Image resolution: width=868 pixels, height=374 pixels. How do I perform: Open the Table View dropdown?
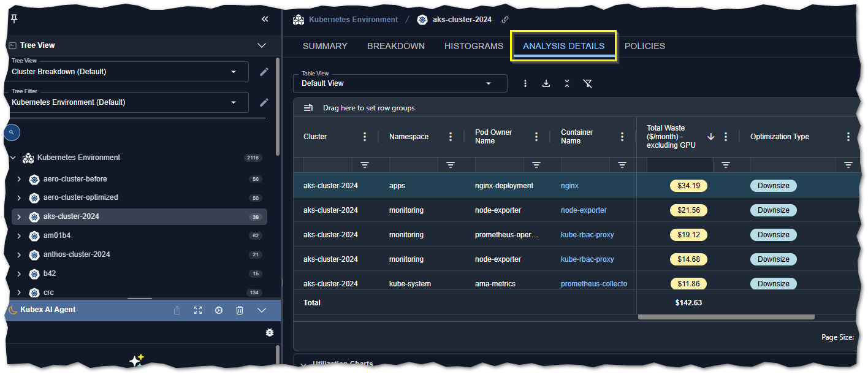point(400,83)
